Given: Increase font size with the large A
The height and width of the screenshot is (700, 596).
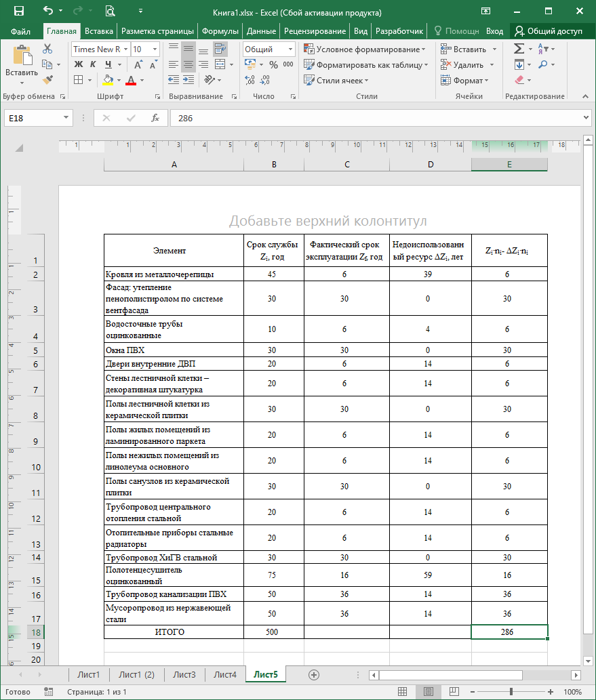Looking at the screenshot, I should pos(138,65).
